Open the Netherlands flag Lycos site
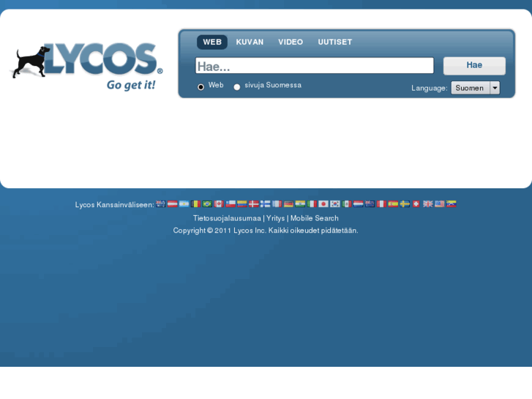 [x=359, y=204]
